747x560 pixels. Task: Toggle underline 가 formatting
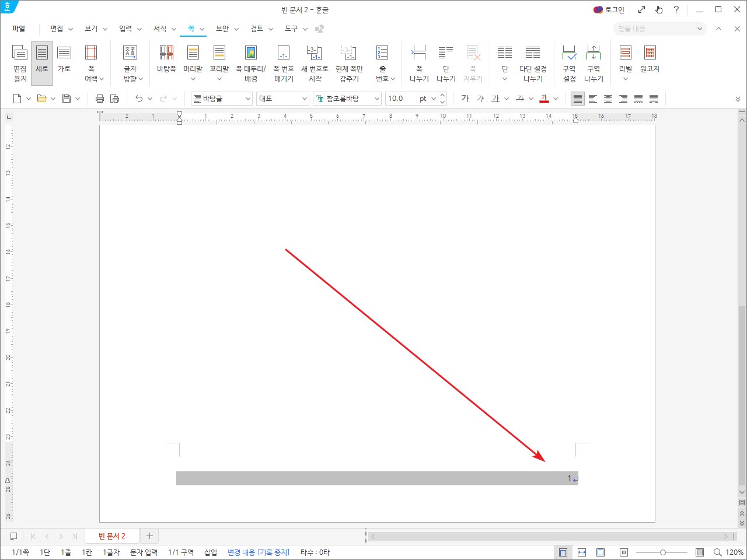(495, 99)
